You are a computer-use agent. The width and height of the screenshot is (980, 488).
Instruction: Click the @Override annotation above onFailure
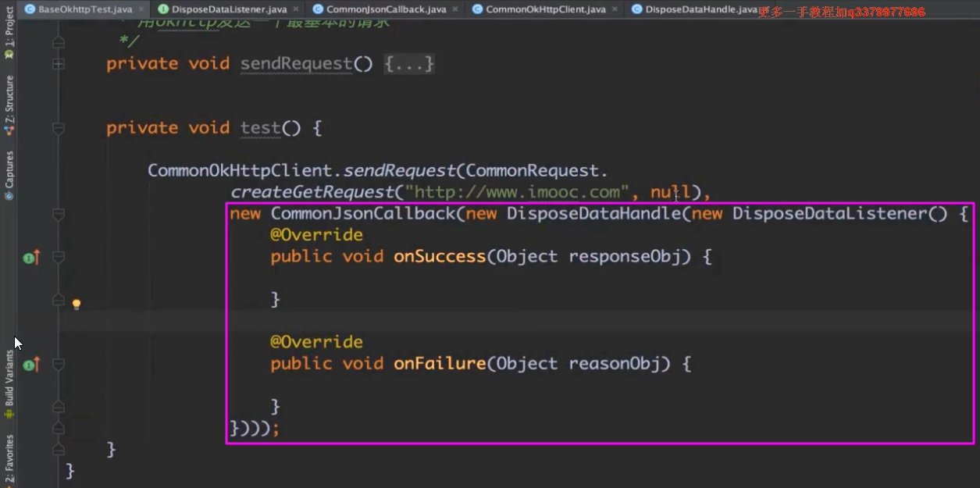coord(316,342)
